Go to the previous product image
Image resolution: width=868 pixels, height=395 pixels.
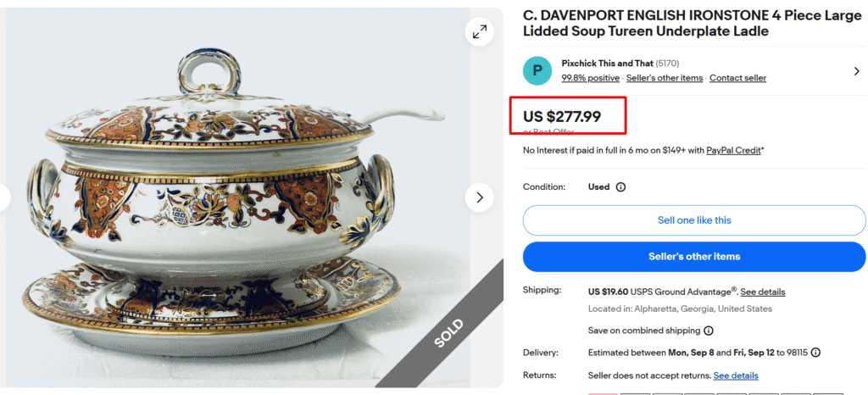click(x=3, y=197)
